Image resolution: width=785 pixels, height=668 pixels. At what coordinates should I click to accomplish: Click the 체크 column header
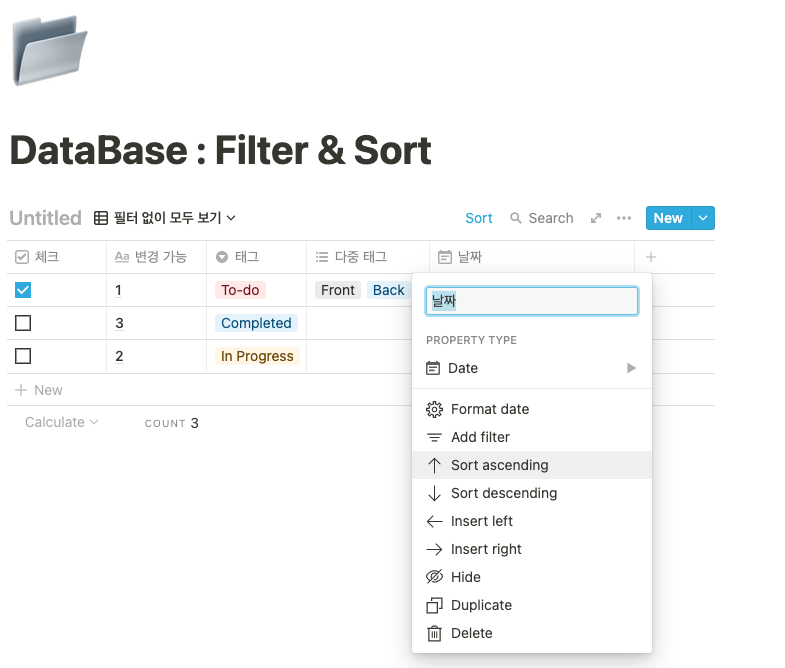(57, 257)
